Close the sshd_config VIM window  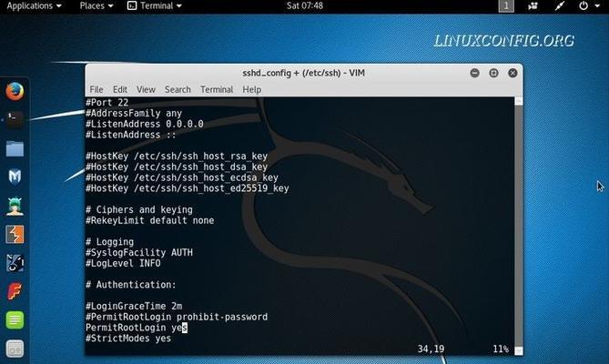(x=513, y=73)
